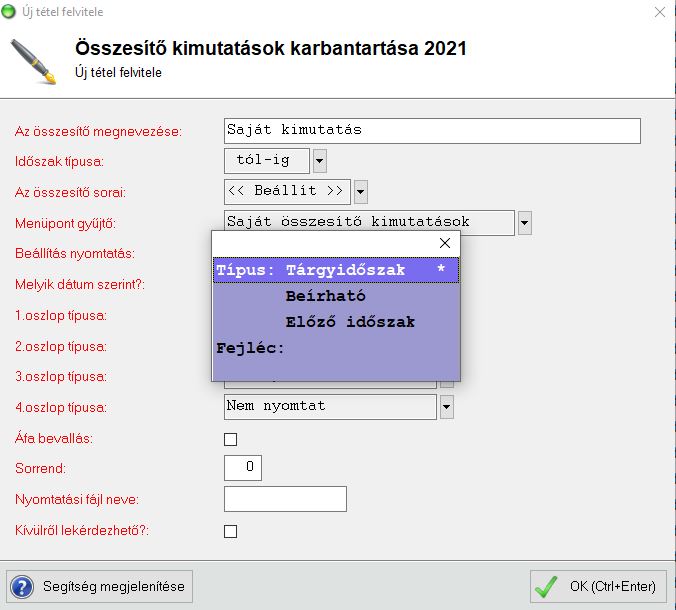Click Segítség megjelenítése button
The height and width of the screenshot is (610, 676).
(x=99, y=587)
